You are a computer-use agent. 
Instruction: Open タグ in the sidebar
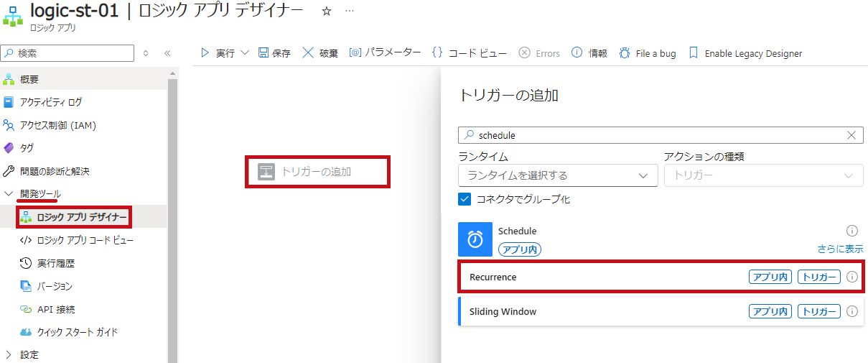(83, 148)
